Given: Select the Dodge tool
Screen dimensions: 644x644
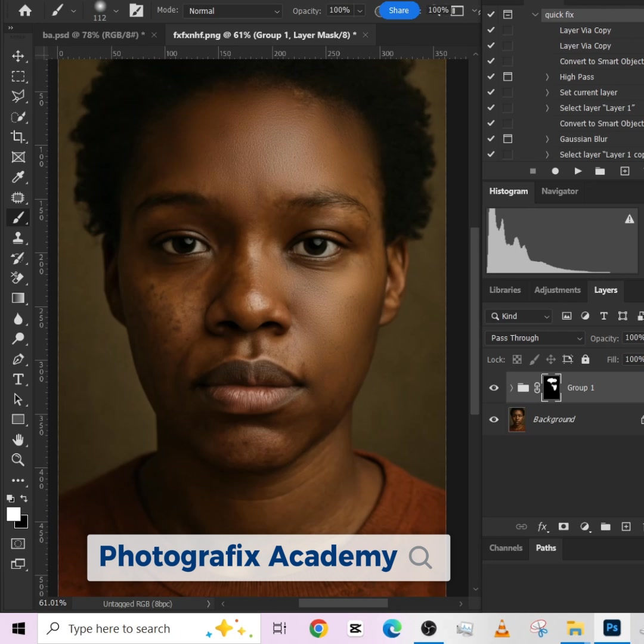Looking at the screenshot, I should (18, 339).
